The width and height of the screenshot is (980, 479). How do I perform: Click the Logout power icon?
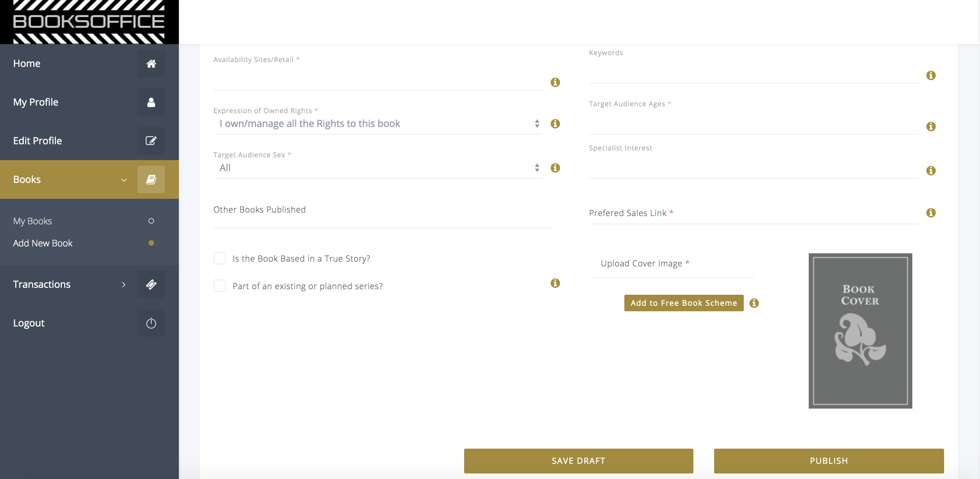(151, 323)
